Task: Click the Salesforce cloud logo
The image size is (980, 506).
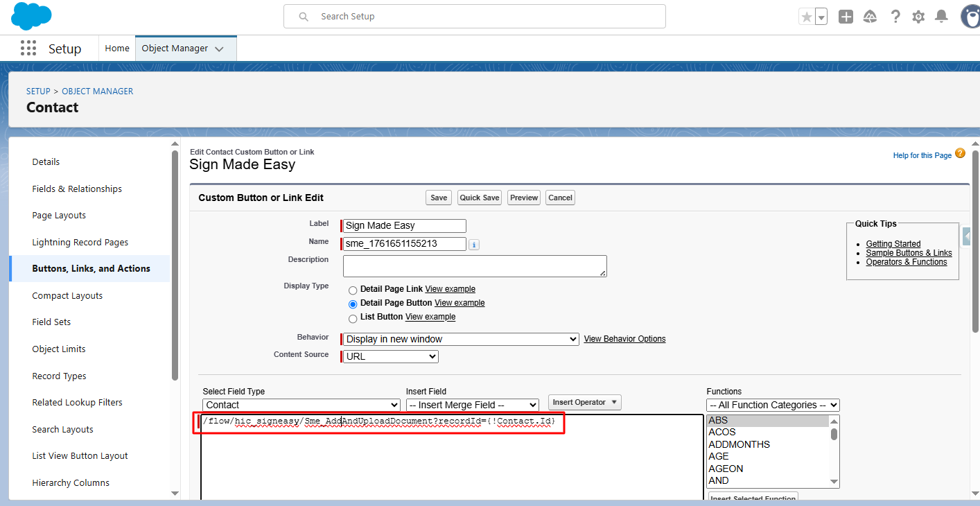Action: click(x=30, y=16)
